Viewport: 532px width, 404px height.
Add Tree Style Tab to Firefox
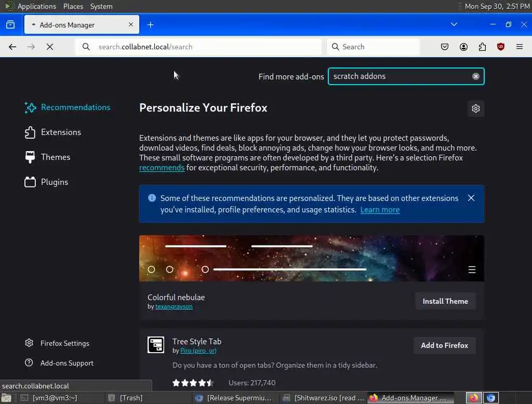pos(445,345)
